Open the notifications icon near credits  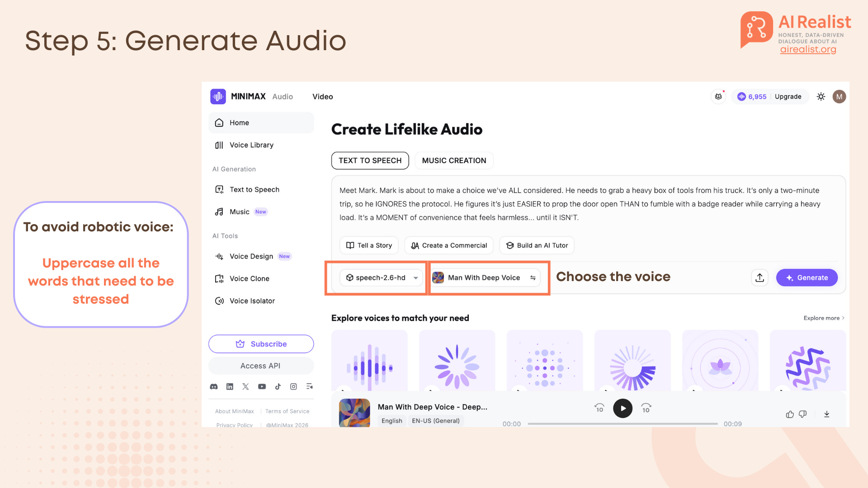click(x=718, y=97)
